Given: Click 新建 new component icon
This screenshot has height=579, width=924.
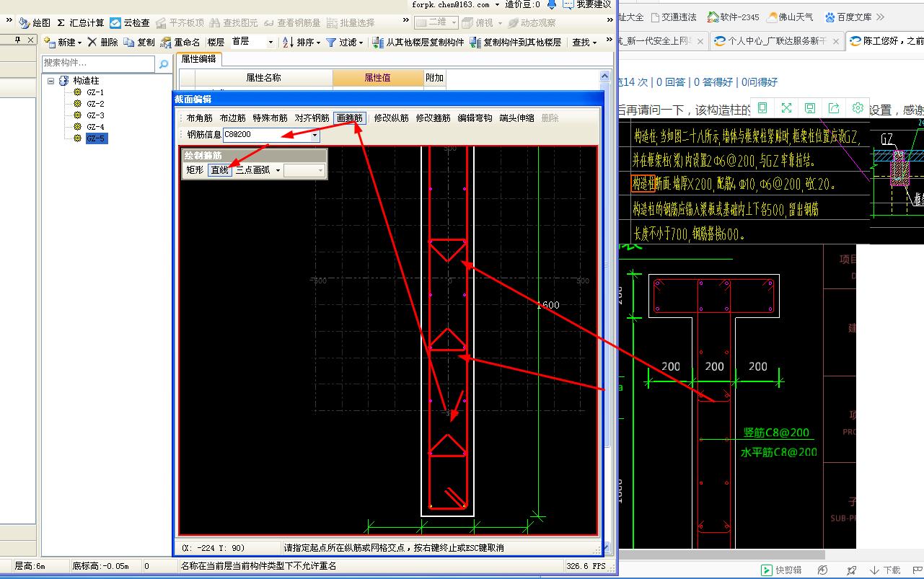Looking at the screenshot, I should (49, 43).
